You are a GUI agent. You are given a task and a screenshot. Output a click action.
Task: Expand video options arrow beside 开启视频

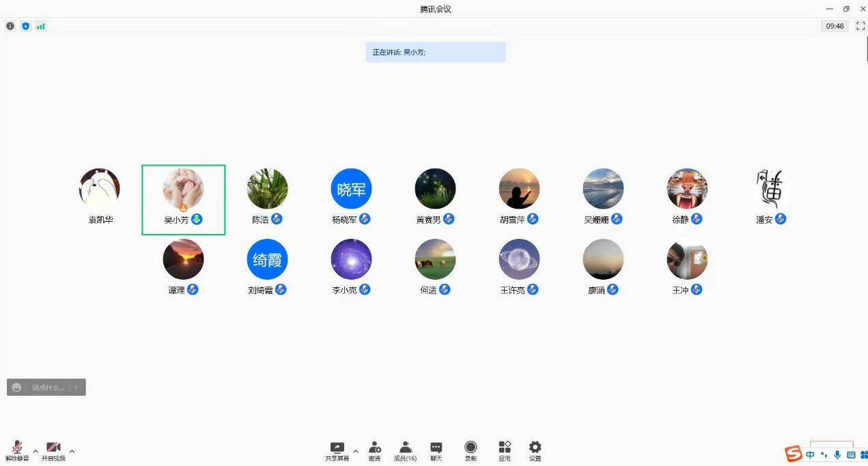point(72,451)
